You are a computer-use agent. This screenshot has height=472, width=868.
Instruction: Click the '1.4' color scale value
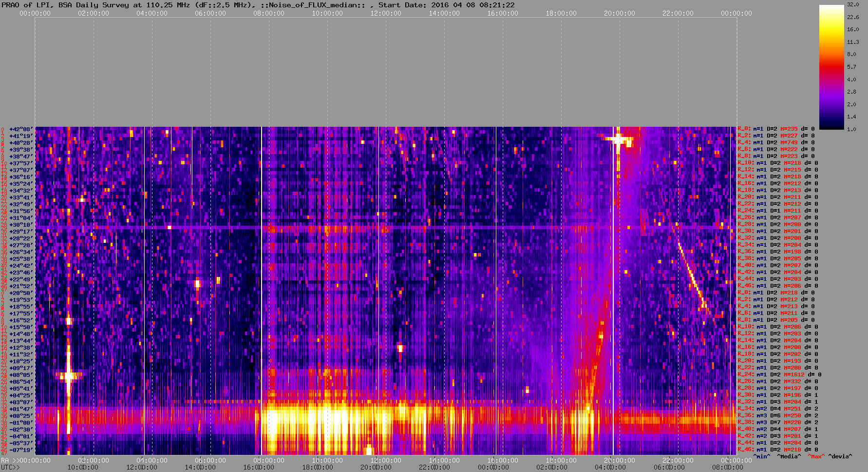point(851,117)
